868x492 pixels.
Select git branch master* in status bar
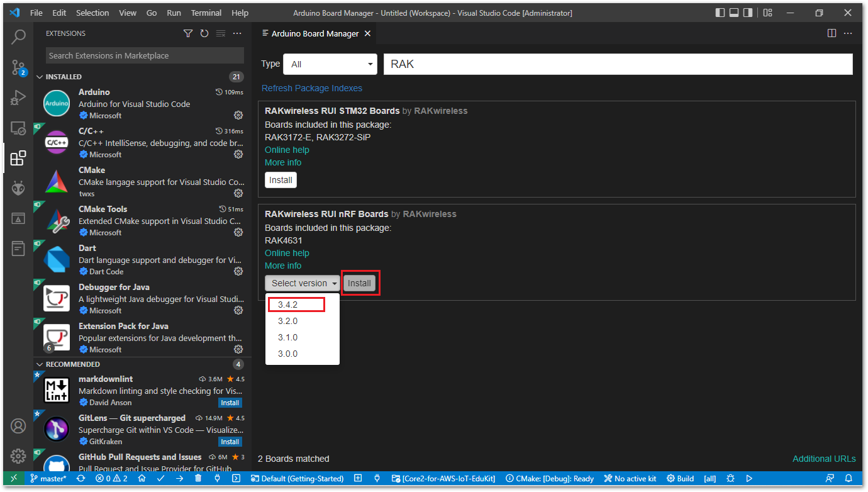click(x=48, y=478)
